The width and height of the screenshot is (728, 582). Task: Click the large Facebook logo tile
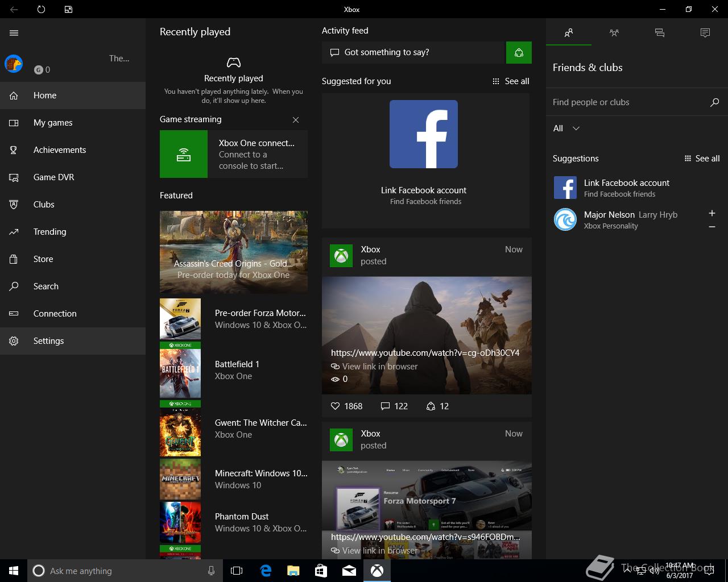pyautogui.click(x=424, y=134)
